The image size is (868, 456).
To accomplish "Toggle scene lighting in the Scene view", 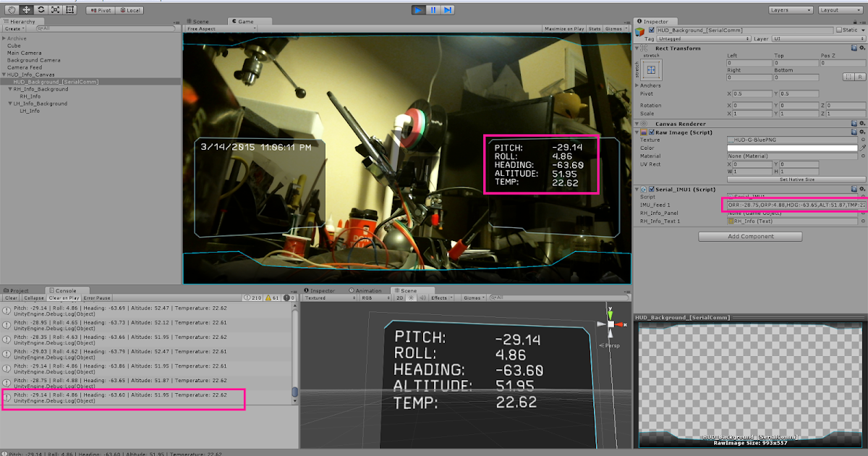I will pos(411,297).
